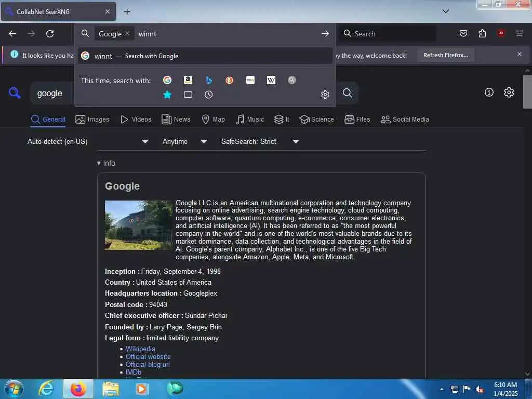This screenshot has height=399, width=532.
Task: Switch to the Social Media tab
Action: [405, 119]
